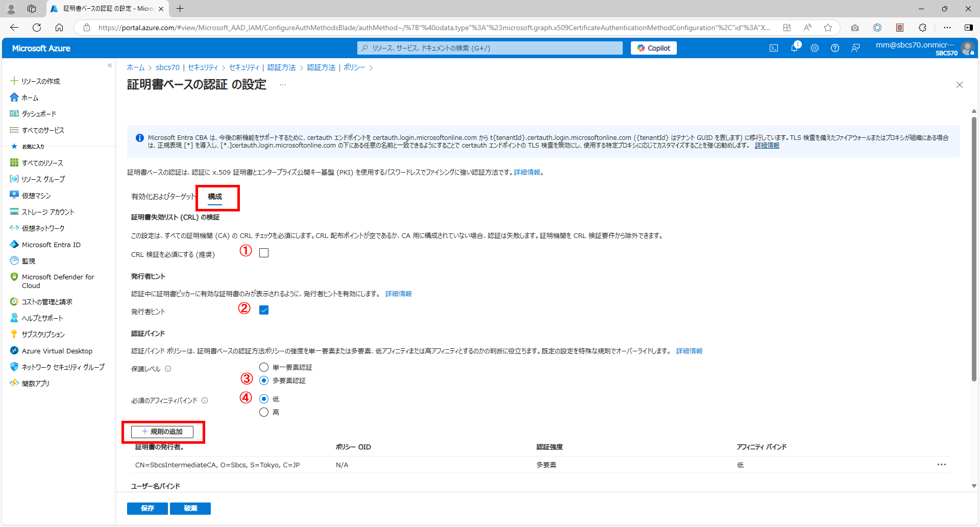Click the 破棄 button
Screen dimensions: 980x527
tap(190, 508)
